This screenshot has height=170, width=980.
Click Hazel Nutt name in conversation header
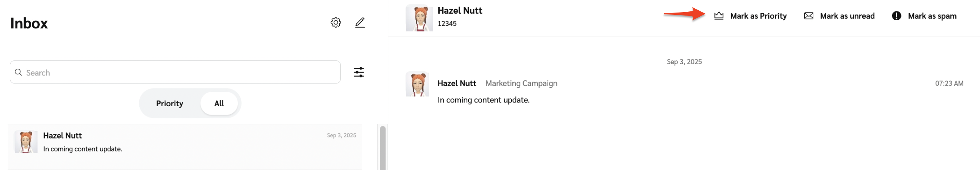coord(460,11)
